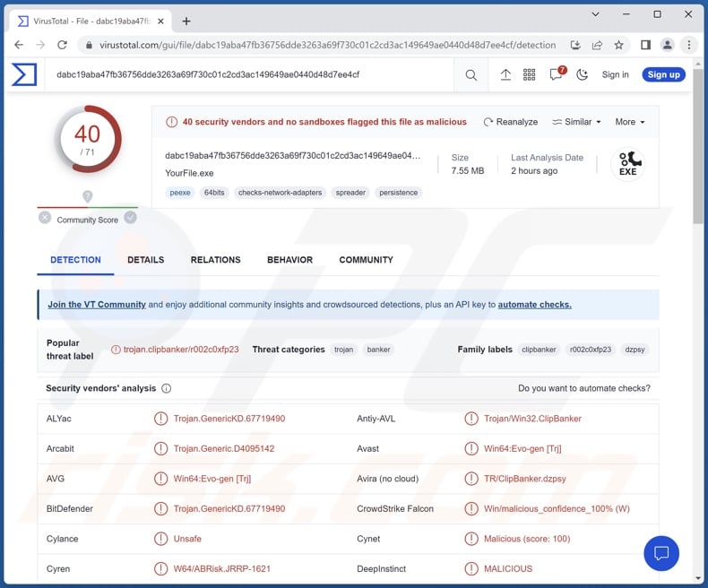Click TR/ClipBanker.dzpsy detection text
The height and width of the screenshot is (588, 708).
tap(524, 479)
